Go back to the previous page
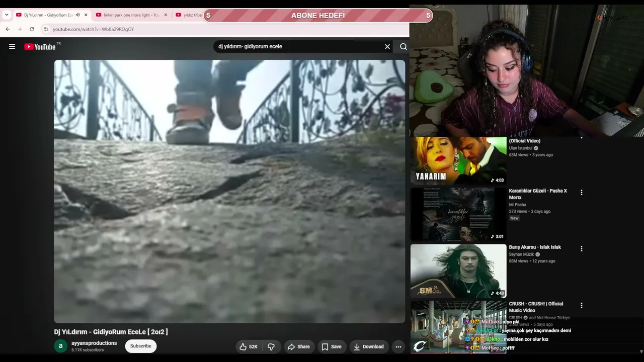The image size is (644, 362). tap(8, 29)
